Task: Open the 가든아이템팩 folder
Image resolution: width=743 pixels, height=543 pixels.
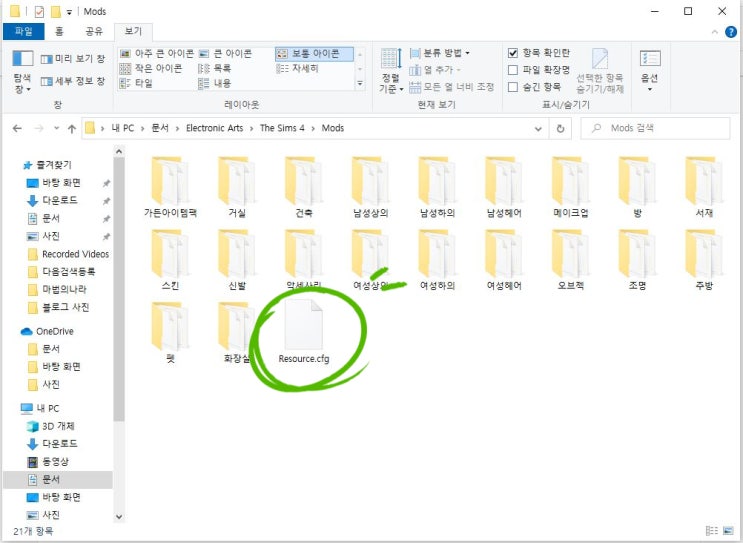Action: pyautogui.click(x=170, y=188)
